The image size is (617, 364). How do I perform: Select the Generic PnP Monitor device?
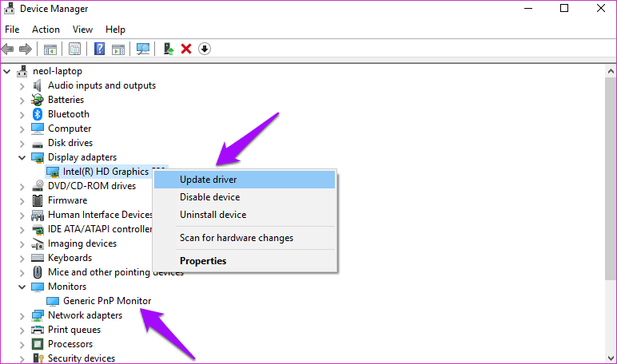coord(107,301)
